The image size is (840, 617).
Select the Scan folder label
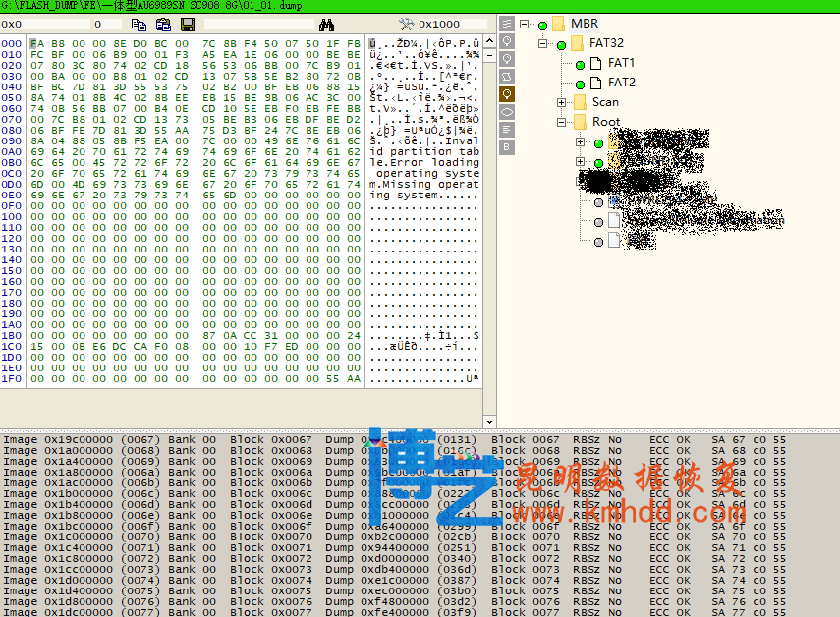click(605, 102)
